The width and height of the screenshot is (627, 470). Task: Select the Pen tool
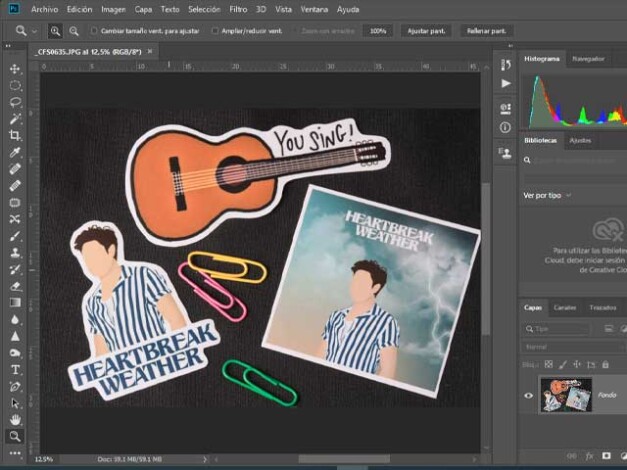point(15,386)
